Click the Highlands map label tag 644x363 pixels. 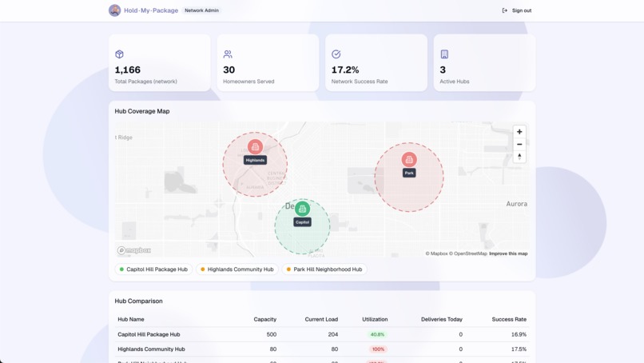[x=255, y=161]
